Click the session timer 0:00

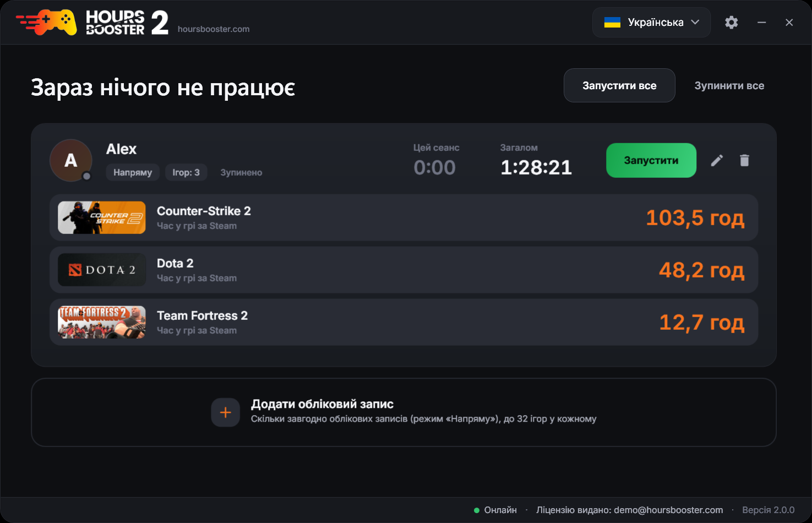click(434, 167)
